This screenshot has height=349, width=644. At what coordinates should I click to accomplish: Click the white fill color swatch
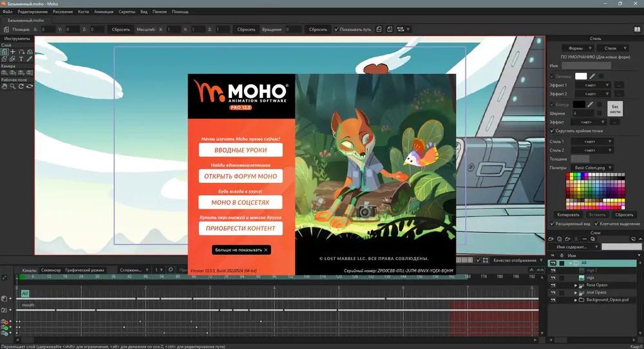pyautogui.click(x=581, y=76)
